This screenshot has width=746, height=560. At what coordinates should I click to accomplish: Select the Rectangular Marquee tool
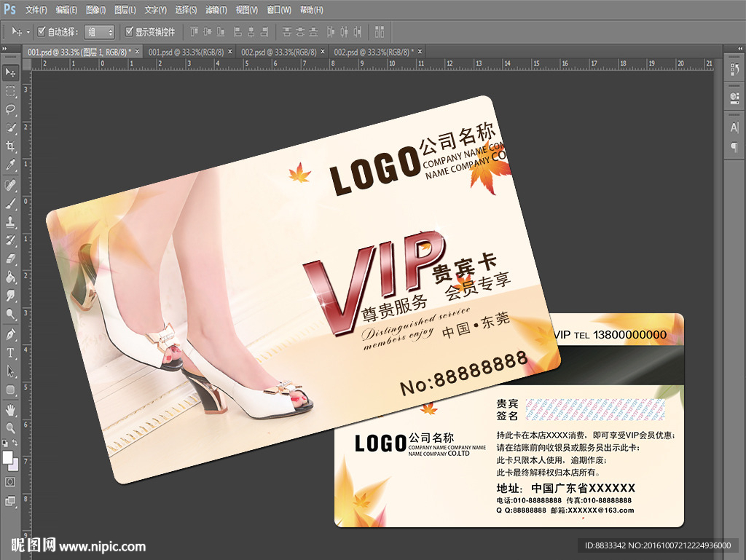[10, 91]
